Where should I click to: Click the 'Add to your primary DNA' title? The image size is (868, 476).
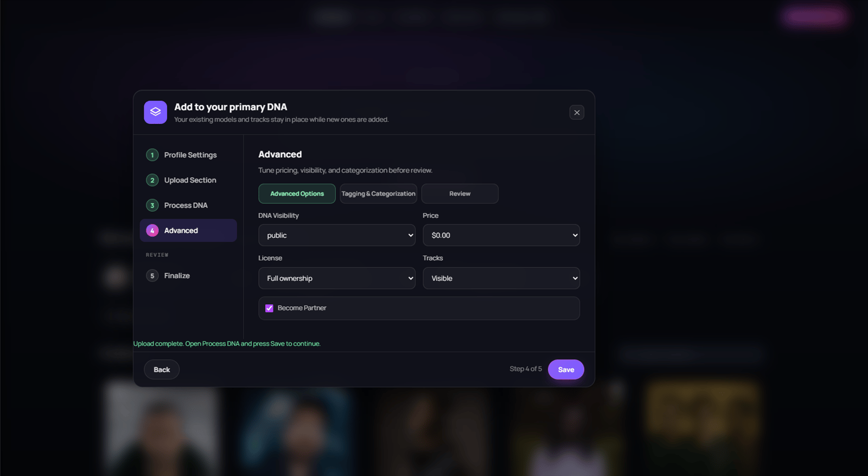231,107
